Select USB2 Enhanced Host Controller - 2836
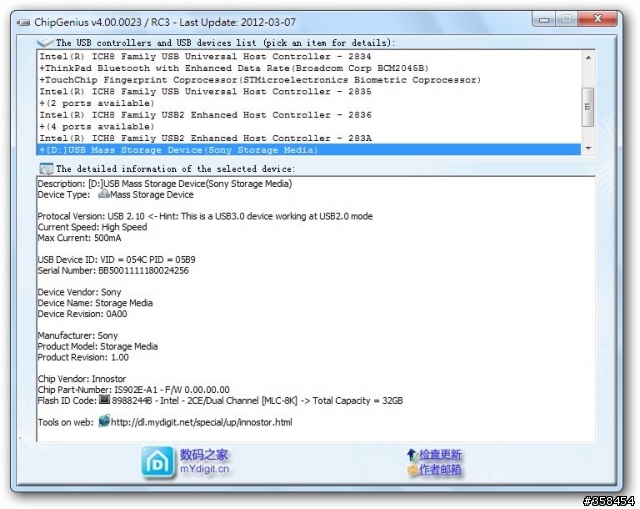 (x=309, y=115)
